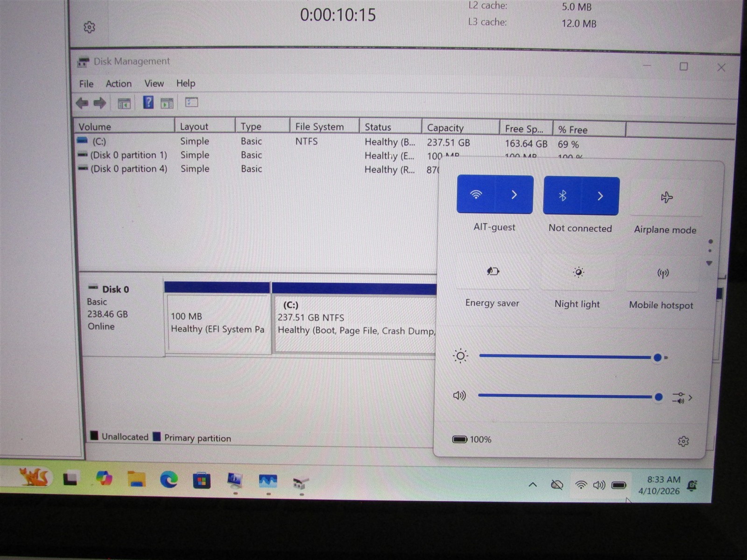
Task: Open the notifications bell icon
Action: click(692, 486)
